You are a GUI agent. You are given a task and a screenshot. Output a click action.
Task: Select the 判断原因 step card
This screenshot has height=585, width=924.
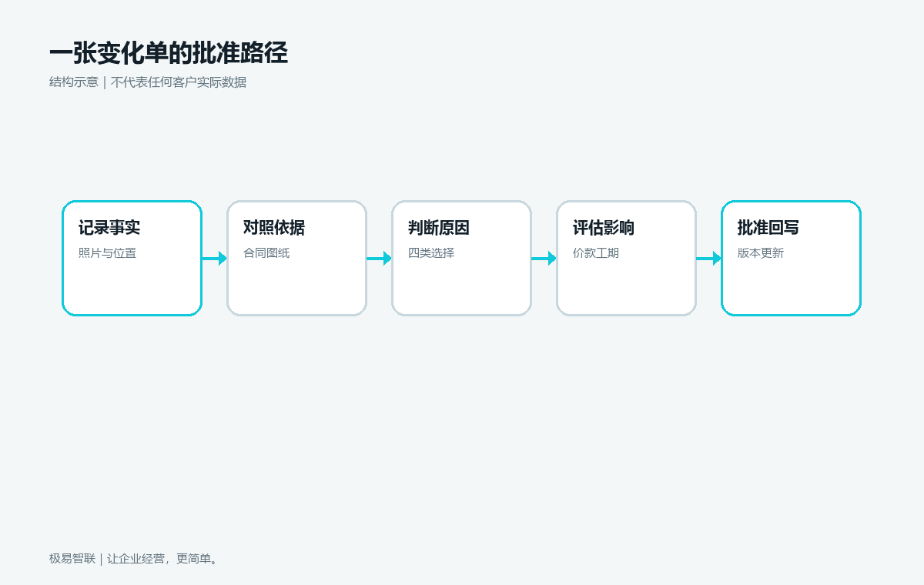pos(461,259)
